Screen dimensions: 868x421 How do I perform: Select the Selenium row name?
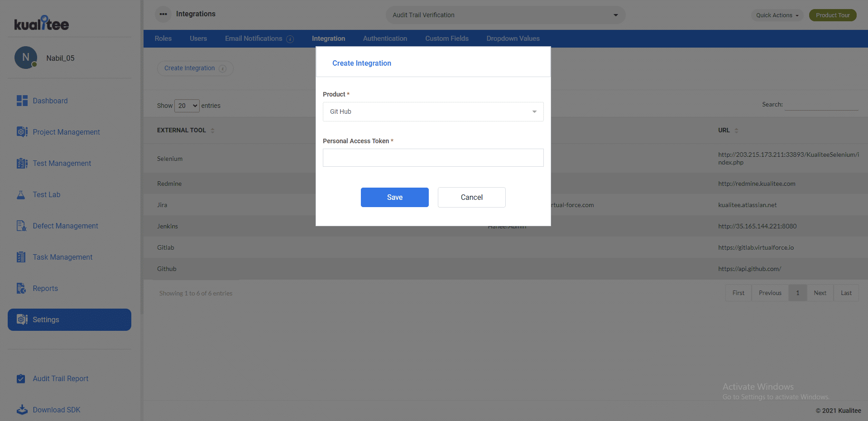tap(170, 159)
